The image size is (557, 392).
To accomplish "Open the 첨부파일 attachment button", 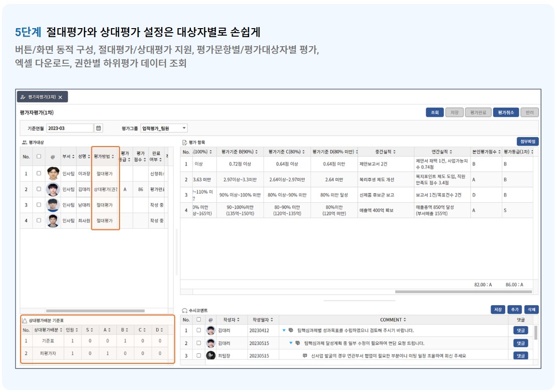I will (x=528, y=142).
